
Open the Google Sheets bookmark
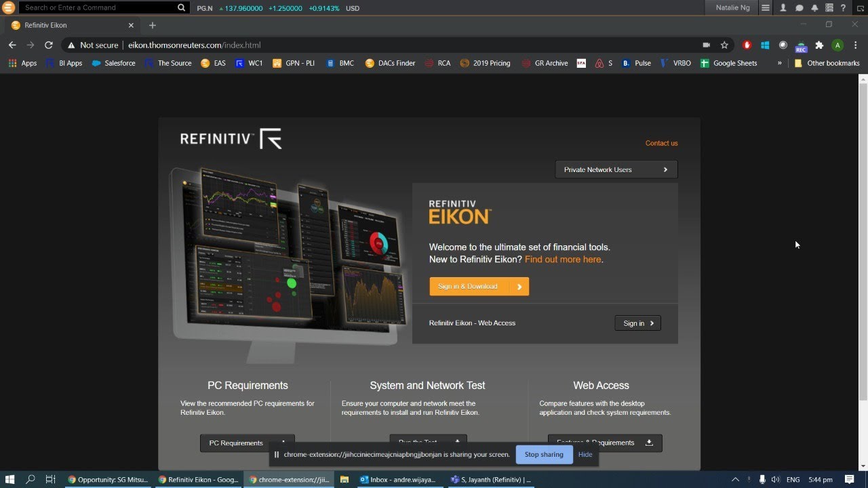pyautogui.click(x=728, y=63)
